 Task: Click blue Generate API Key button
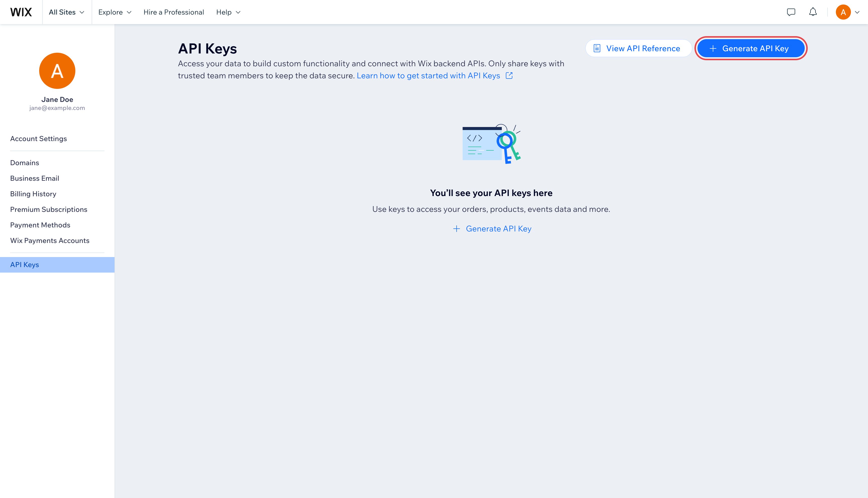click(751, 48)
